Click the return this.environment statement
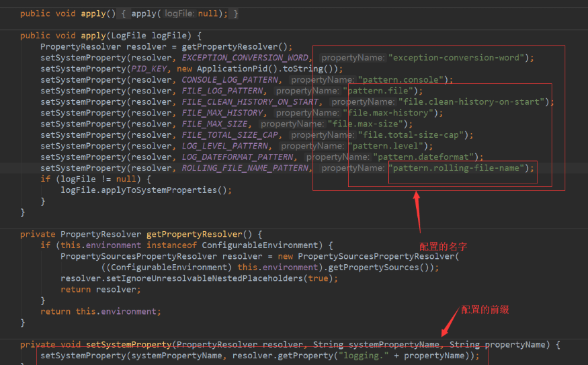This screenshot has height=365, width=588. (x=101, y=312)
